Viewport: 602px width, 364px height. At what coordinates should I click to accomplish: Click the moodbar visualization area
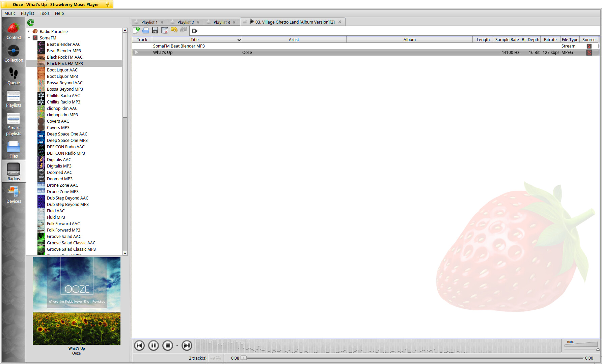(378, 345)
